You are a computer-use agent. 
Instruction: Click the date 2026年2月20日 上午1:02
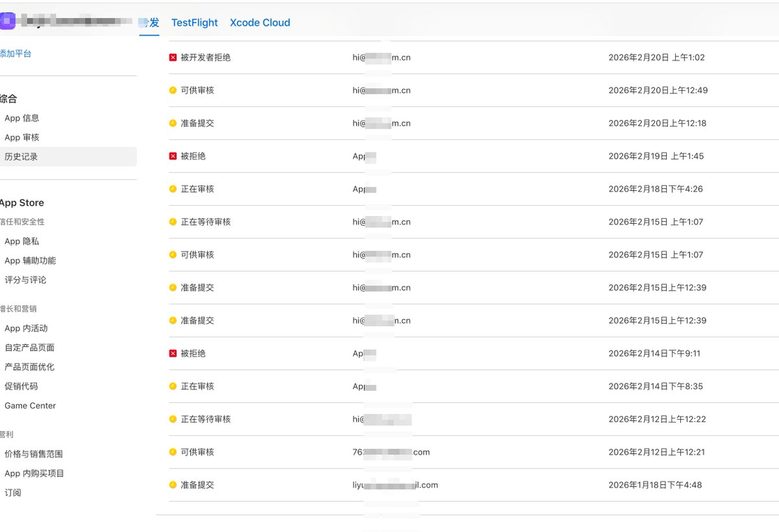pyautogui.click(x=656, y=58)
